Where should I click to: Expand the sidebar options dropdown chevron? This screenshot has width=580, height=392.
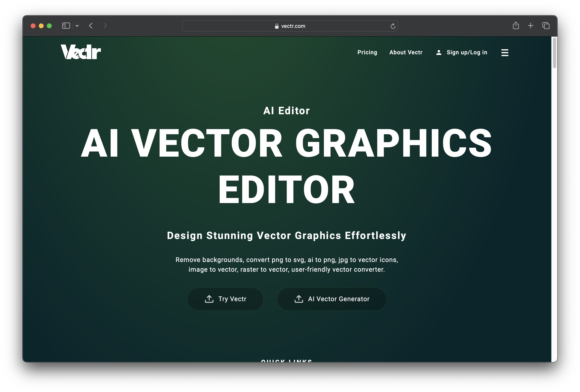pyautogui.click(x=77, y=26)
